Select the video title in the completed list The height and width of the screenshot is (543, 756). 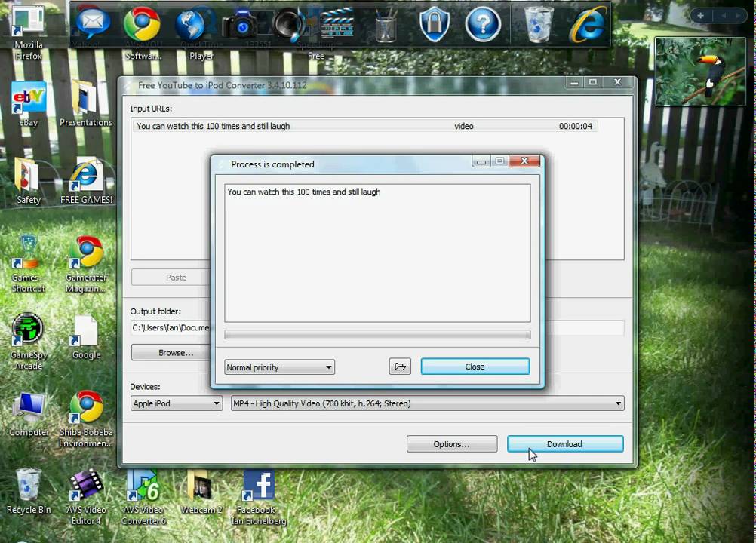(304, 192)
